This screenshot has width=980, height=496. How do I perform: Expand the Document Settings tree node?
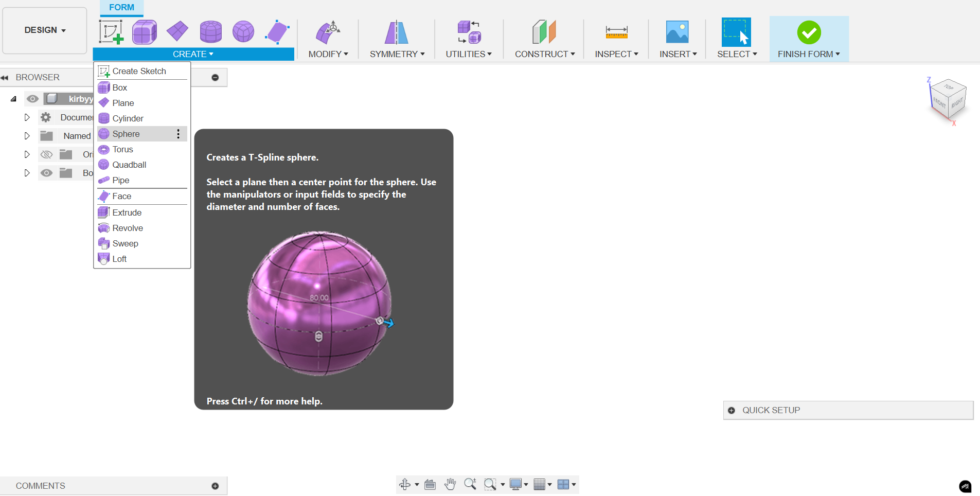coord(27,117)
